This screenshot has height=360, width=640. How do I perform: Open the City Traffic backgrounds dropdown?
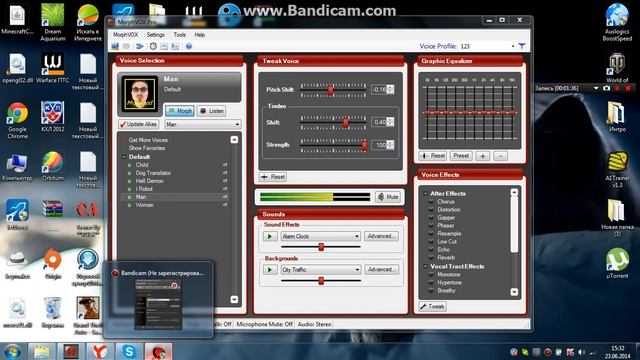pyautogui.click(x=320, y=270)
